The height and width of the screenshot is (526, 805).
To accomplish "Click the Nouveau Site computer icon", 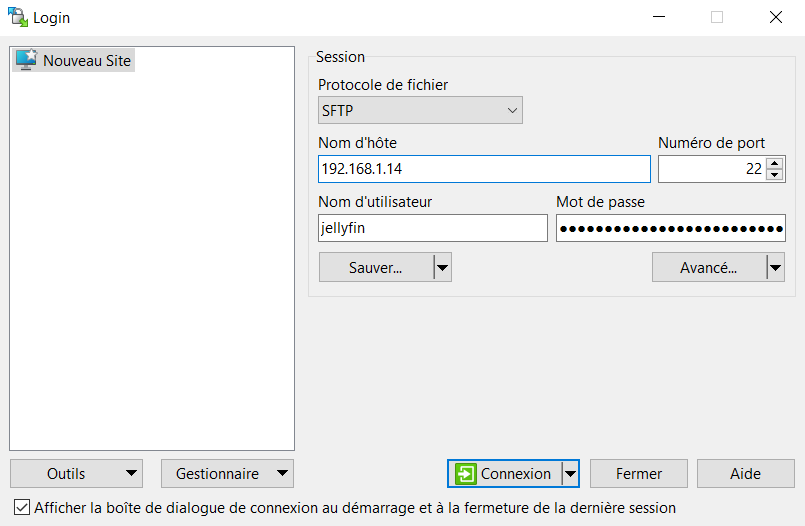I will point(26,60).
